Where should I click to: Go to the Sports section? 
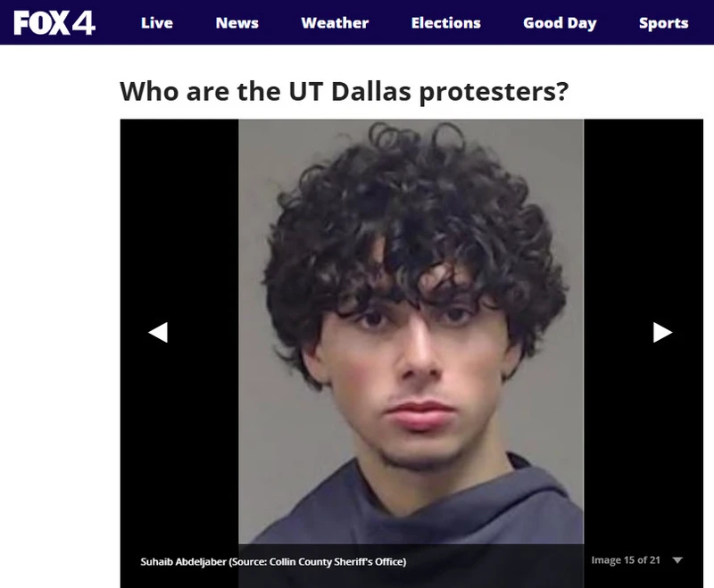pos(663,23)
